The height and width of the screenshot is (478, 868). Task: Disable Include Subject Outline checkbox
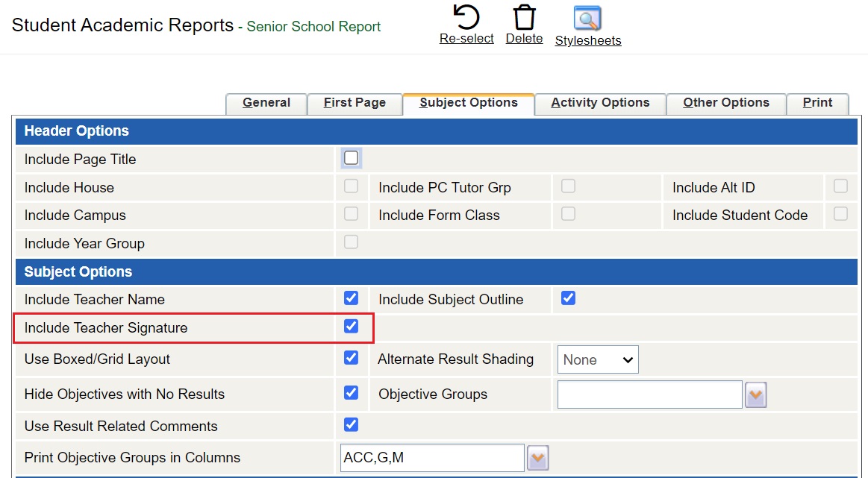pos(568,298)
